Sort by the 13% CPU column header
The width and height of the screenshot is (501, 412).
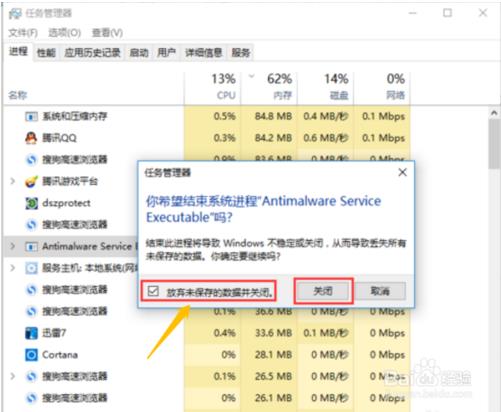[213, 87]
